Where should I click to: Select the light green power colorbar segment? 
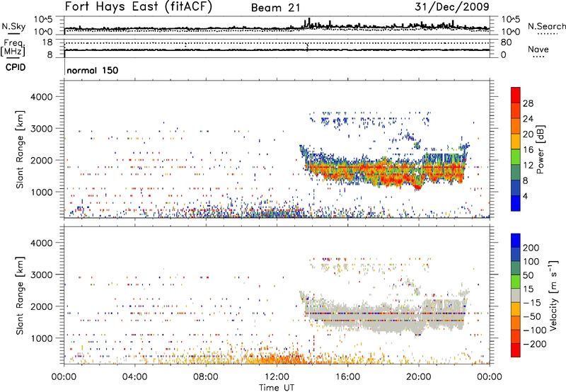(516, 157)
